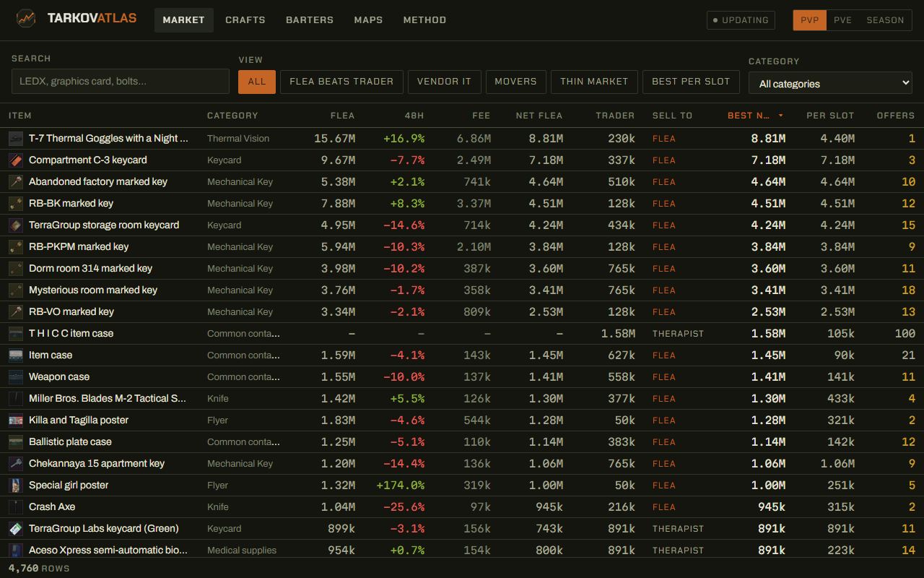
Task: Open the Barters tab
Action: pos(310,20)
